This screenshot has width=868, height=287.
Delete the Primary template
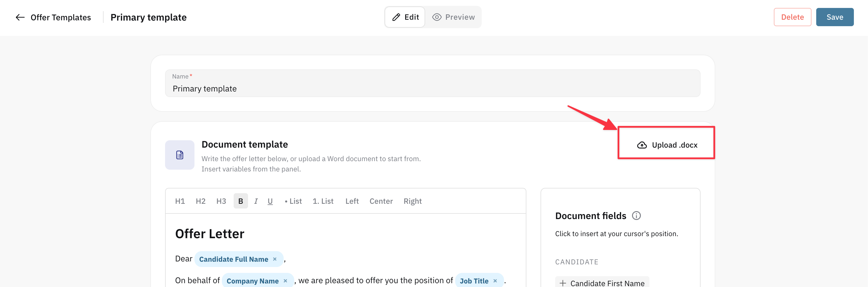(x=792, y=17)
